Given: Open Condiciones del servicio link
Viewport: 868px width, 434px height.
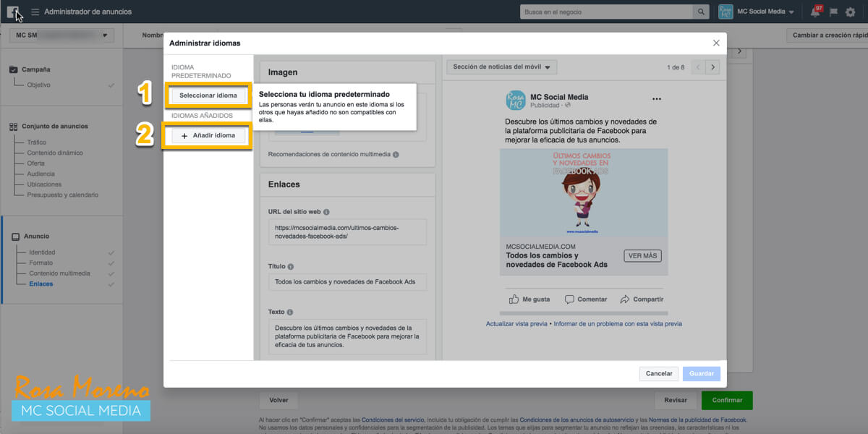Looking at the screenshot, I should point(393,420).
